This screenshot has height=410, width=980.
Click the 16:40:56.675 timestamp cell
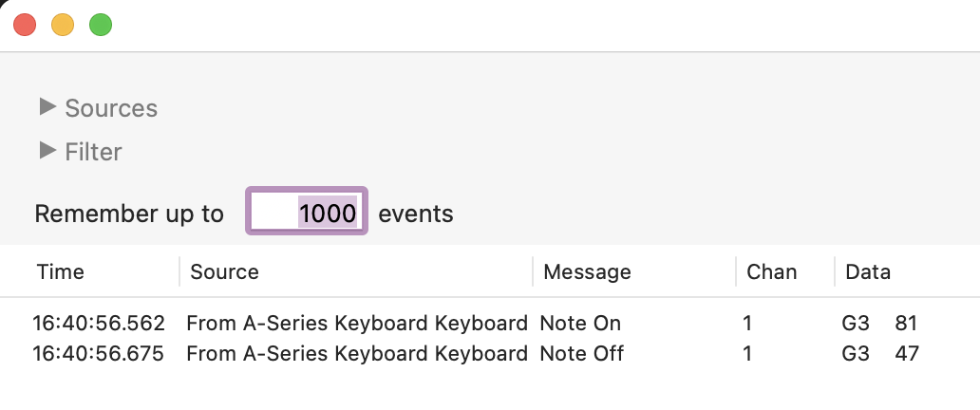coord(99,354)
